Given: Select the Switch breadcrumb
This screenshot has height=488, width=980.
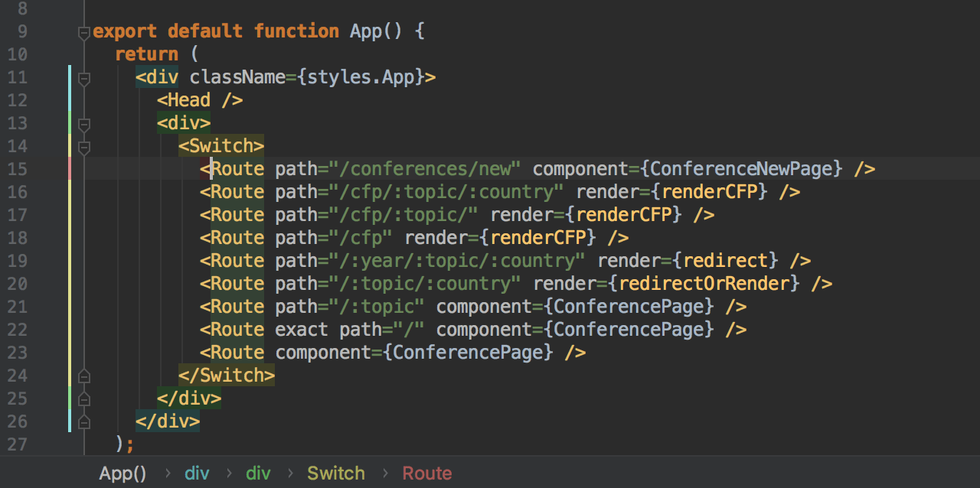Looking at the screenshot, I should pos(335,473).
